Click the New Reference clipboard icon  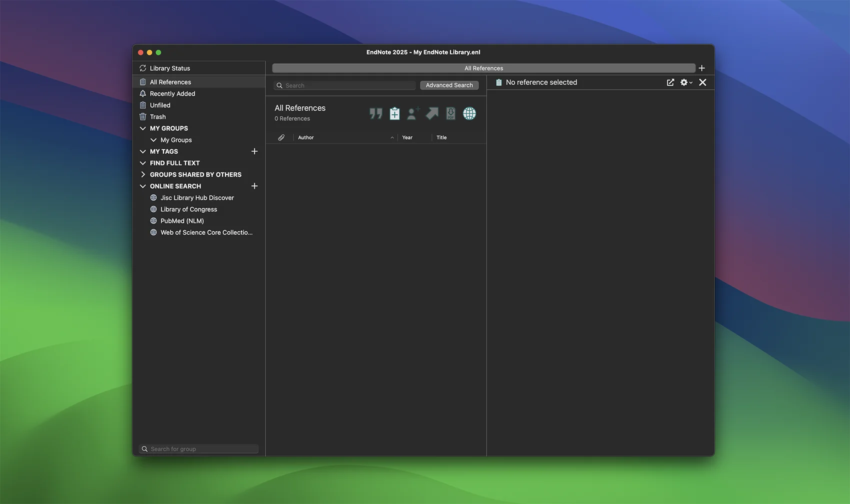click(x=394, y=113)
